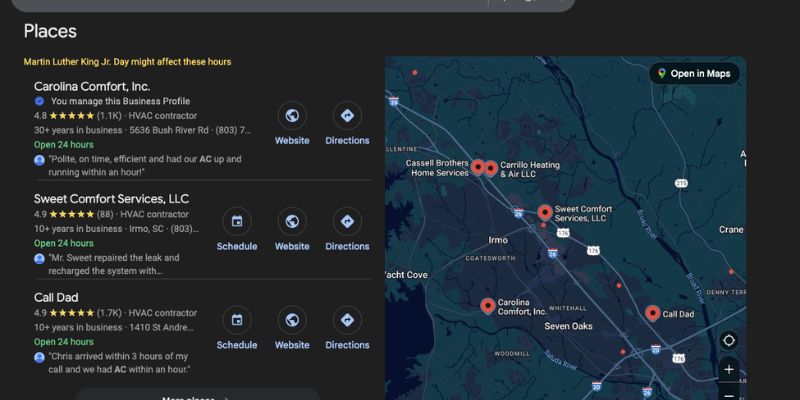The image size is (800, 400).
Task: Click Call Dad 4.9 rating with 1.7K reviews
Action: [x=78, y=313]
